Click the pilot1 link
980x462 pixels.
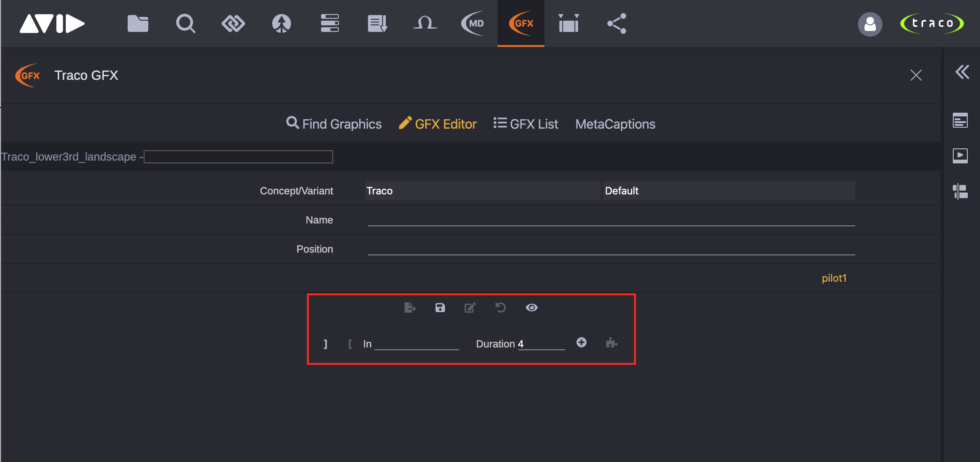pos(834,278)
